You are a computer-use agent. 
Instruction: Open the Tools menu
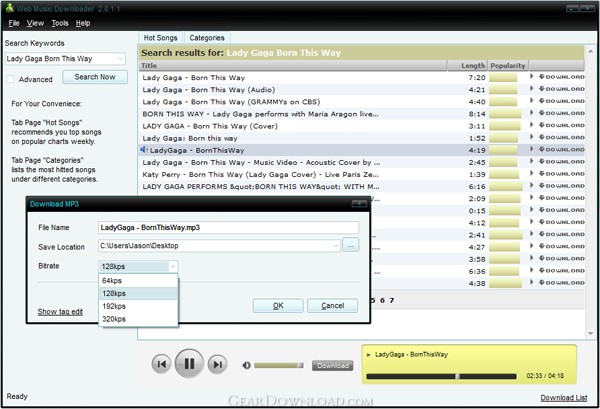(60, 23)
